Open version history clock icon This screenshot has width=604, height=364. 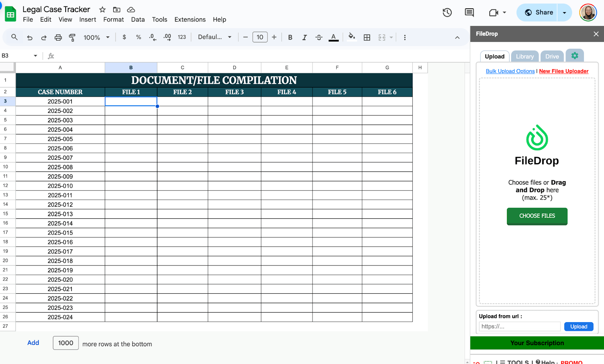tap(447, 12)
